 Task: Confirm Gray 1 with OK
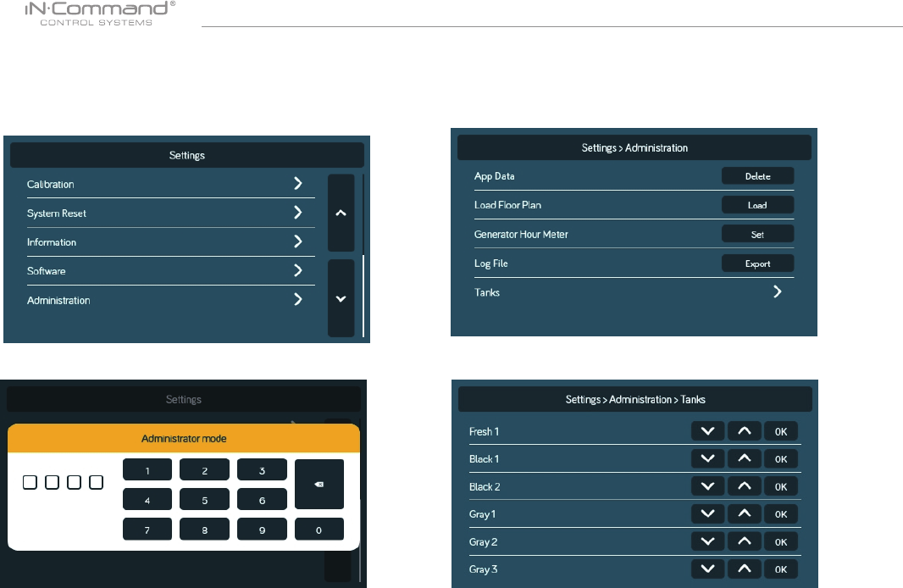click(x=781, y=514)
